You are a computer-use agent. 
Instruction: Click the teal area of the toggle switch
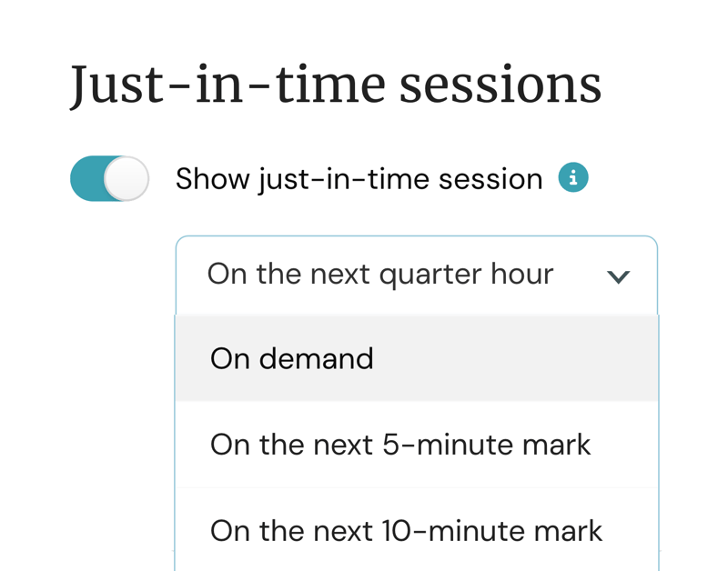pos(87,178)
